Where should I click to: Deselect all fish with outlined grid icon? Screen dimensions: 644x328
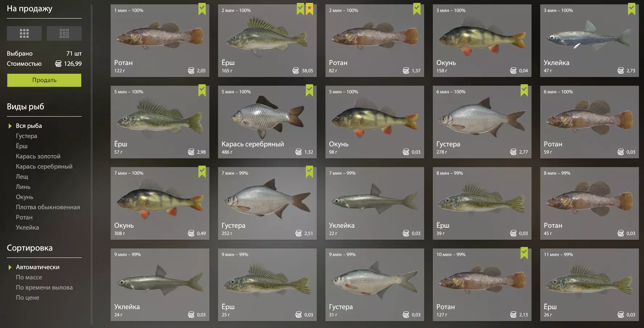pos(64,33)
